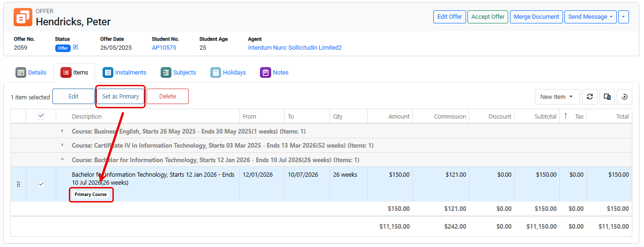The height and width of the screenshot is (247, 644).
Task: Click the reset circular arrow icon button
Action: pyautogui.click(x=624, y=97)
